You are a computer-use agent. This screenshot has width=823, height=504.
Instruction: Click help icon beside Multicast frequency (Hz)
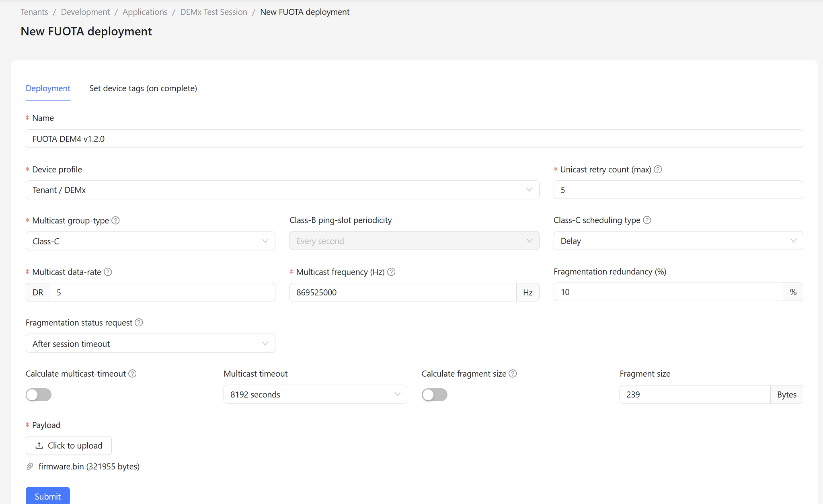(x=391, y=272)
